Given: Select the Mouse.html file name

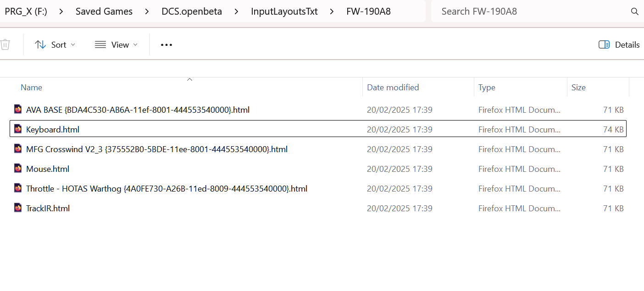Looking at the screenshot, I should (48, 169).
